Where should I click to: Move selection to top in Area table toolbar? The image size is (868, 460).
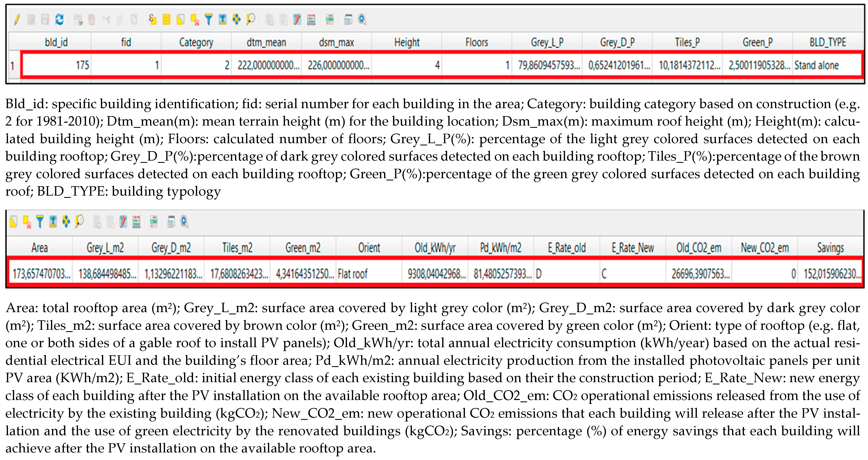pos(53,222)
